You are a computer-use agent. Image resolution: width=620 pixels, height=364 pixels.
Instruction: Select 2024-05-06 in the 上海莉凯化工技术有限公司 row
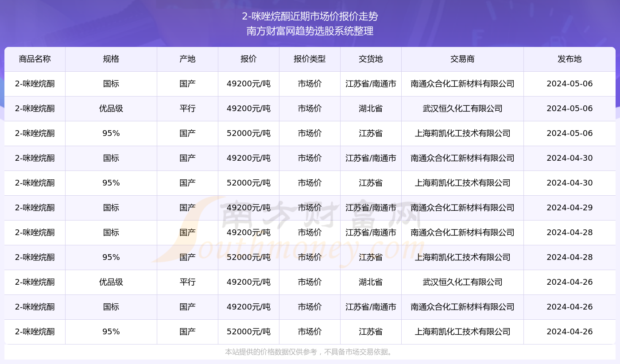click(570, 133)
